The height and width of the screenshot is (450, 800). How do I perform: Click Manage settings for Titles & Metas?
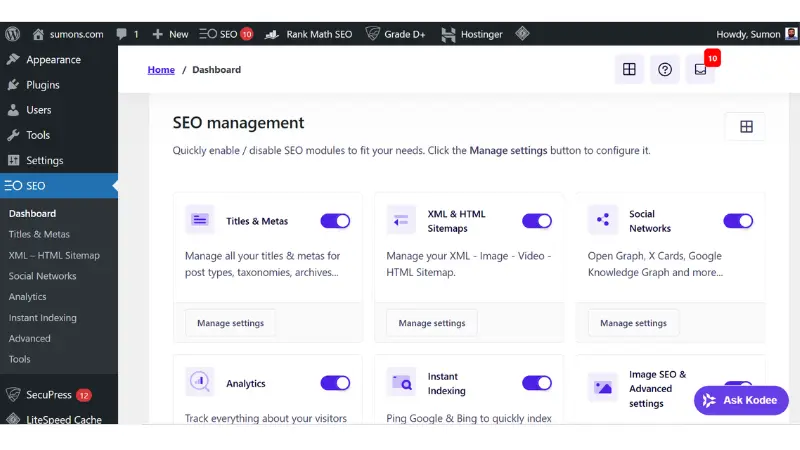231,323
